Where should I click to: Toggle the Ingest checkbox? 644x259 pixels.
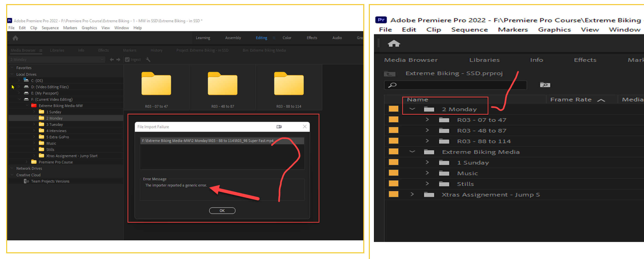pos(127,59)
